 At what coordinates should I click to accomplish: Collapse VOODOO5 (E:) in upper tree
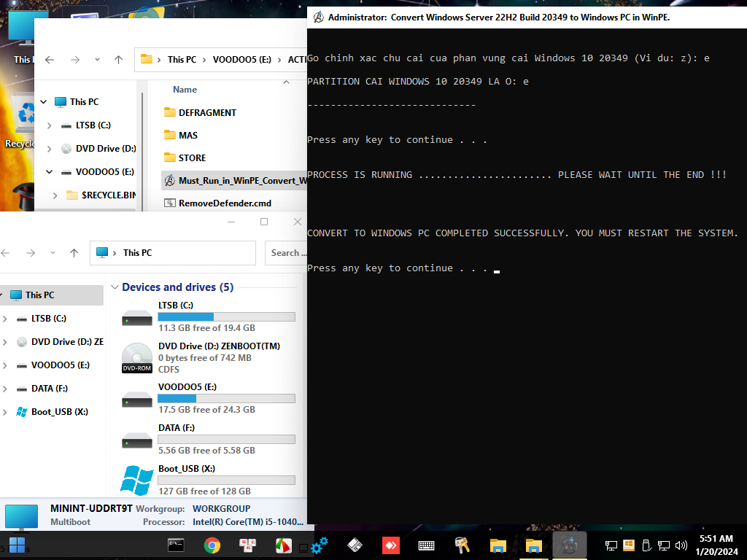coord(50,172)
